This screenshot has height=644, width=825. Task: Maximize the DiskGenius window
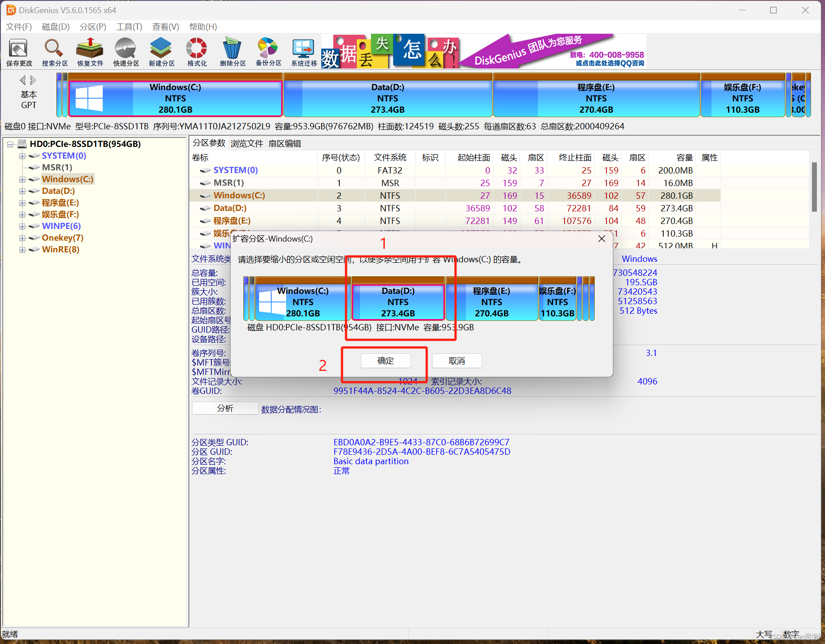[x=773, y=10]
